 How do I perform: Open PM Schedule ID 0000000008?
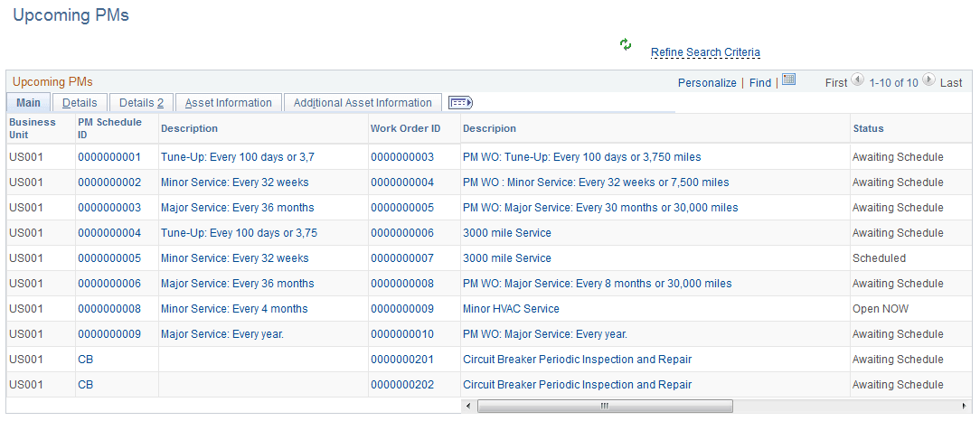(x=109, y=309)
